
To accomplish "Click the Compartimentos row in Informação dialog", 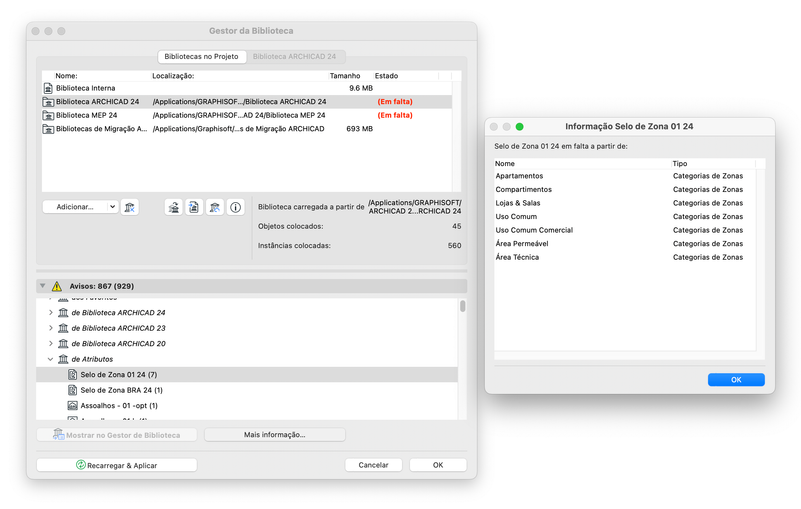I will [625, 190].
